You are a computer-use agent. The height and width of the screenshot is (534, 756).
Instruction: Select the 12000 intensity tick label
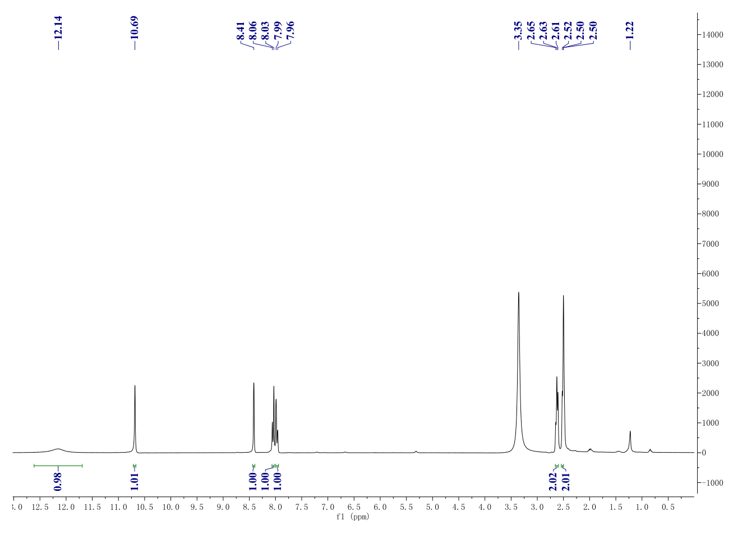coord(712,94)
